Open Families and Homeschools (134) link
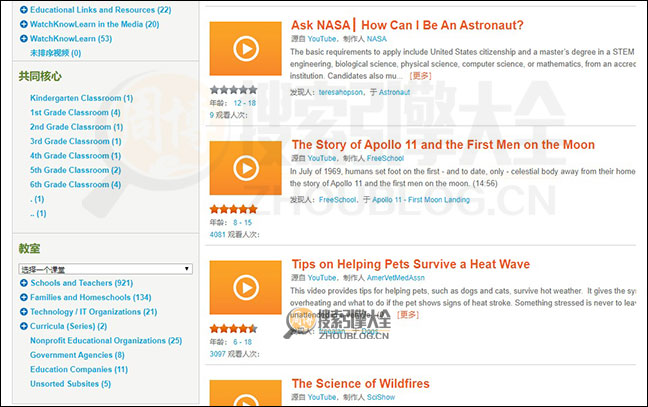Screen dimensions: 648x407 (91, 298)
